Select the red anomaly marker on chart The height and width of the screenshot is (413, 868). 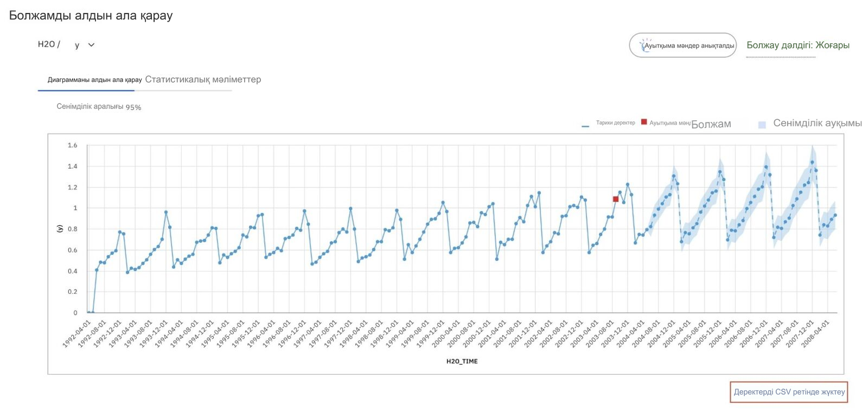[x=615, y=199]
